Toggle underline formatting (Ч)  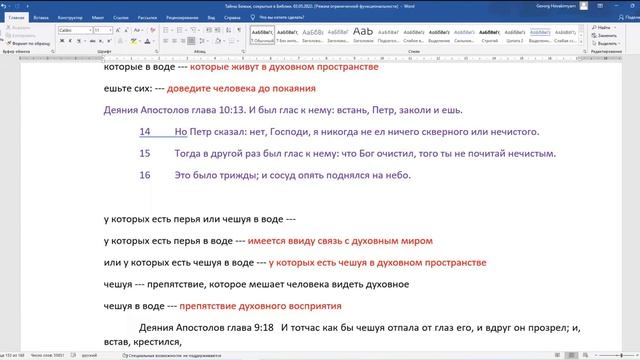[79, 41]
